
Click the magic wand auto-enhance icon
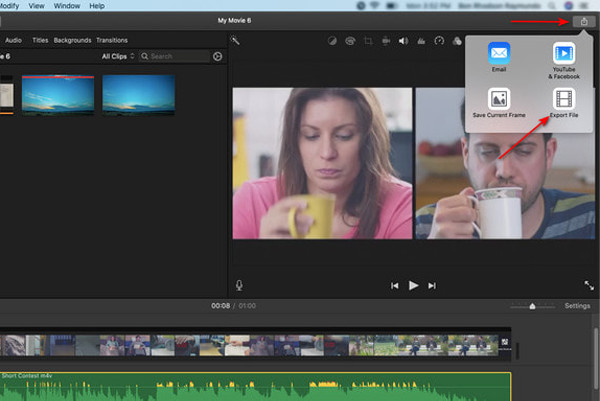coord(235,40)
